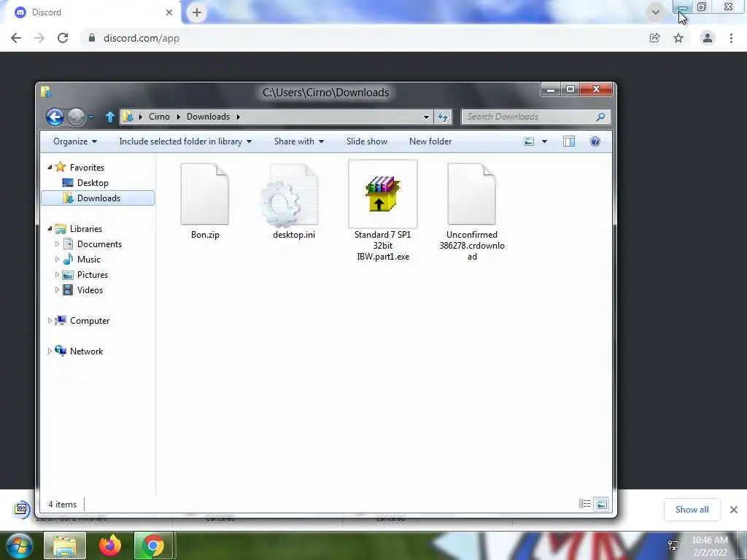
Task: Open a new Chrome tab
Action: coord(197,12)
